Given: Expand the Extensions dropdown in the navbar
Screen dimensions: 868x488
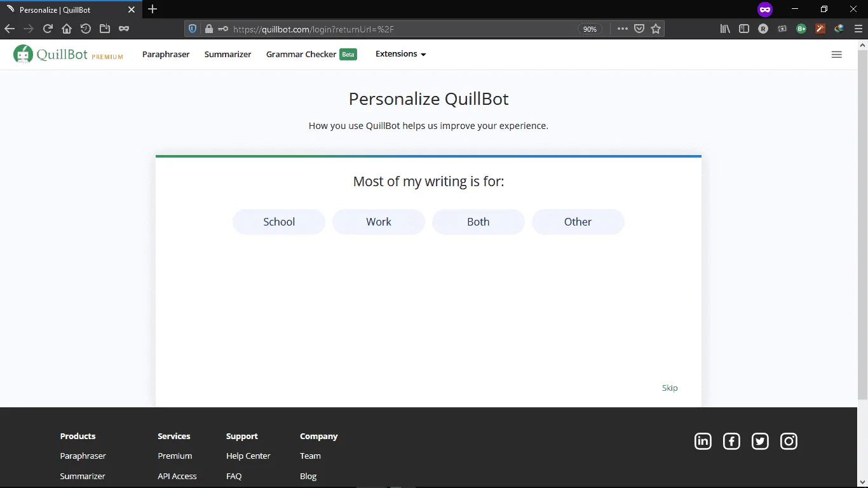Looking at the screenshot, I should click(400, 54).
